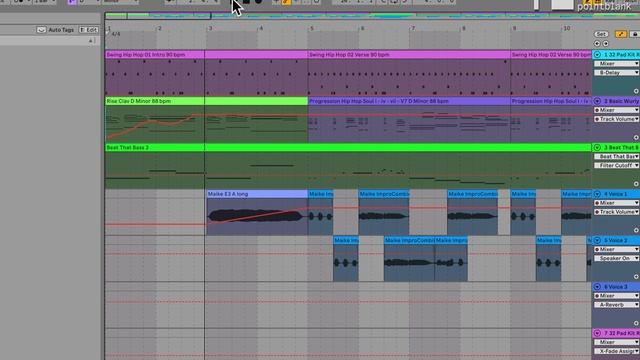This screenshot has width=640, height=360.
Task: Open the Speaker On control chooser
Action: [616, 258]
